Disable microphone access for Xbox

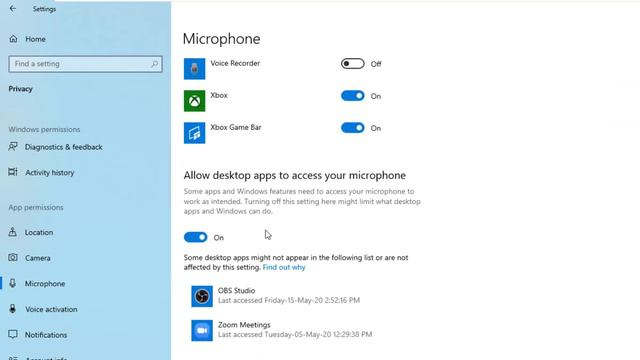point(353,96)
